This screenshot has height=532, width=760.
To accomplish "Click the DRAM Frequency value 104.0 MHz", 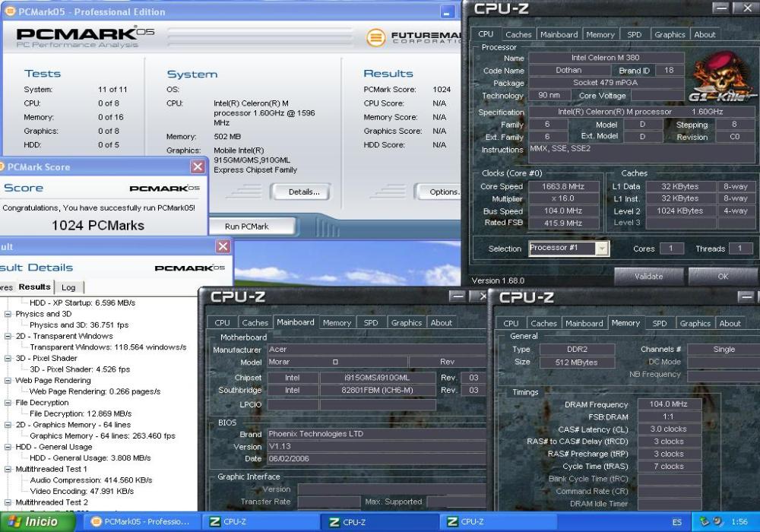I will coord(668,404).
